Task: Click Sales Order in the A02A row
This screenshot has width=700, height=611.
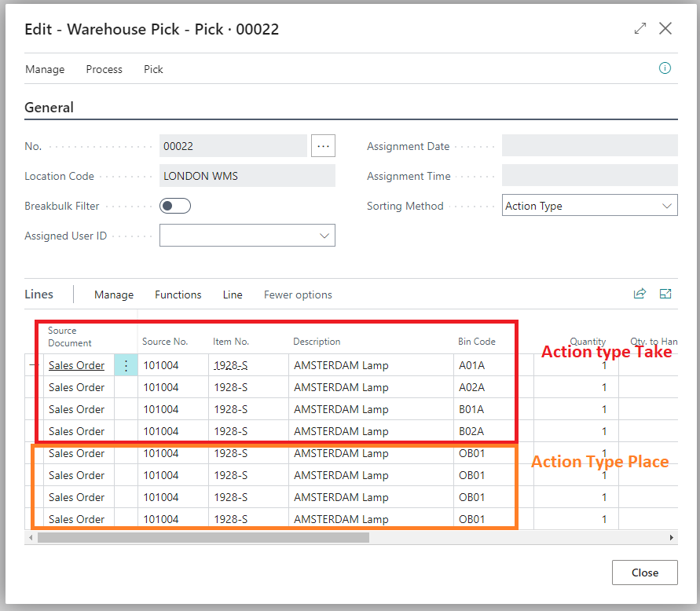Action: (76, 387)
